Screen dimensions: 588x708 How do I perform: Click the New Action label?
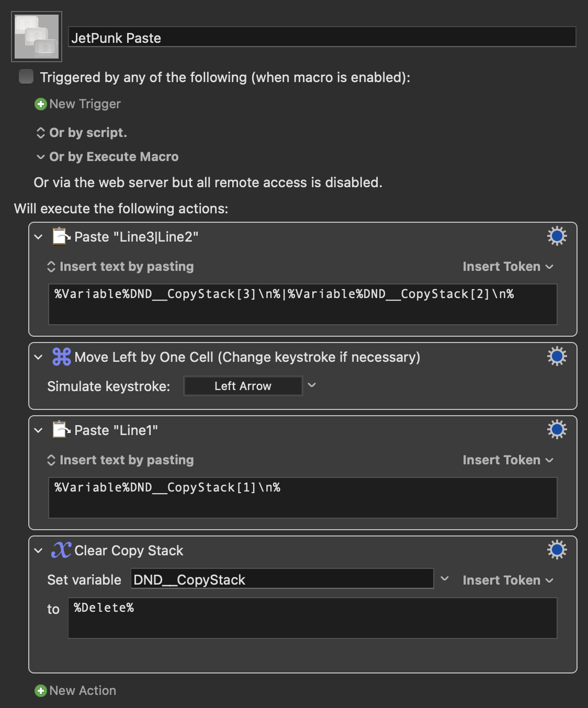[83, 691]
